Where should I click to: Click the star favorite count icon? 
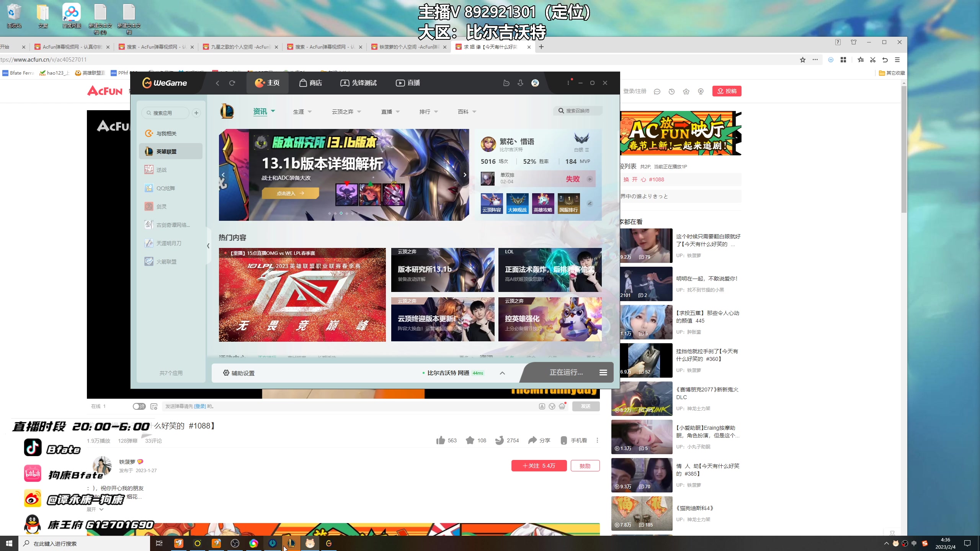click(470, 440)
